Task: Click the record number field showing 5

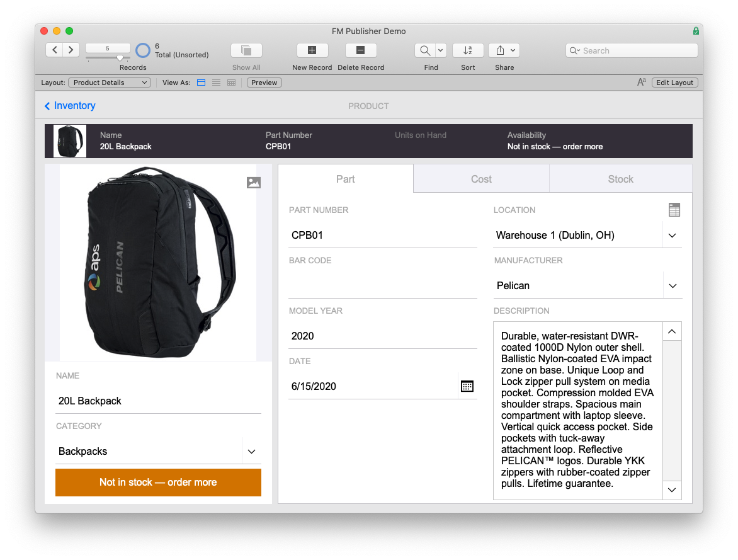Action: [x=108, y=49]
